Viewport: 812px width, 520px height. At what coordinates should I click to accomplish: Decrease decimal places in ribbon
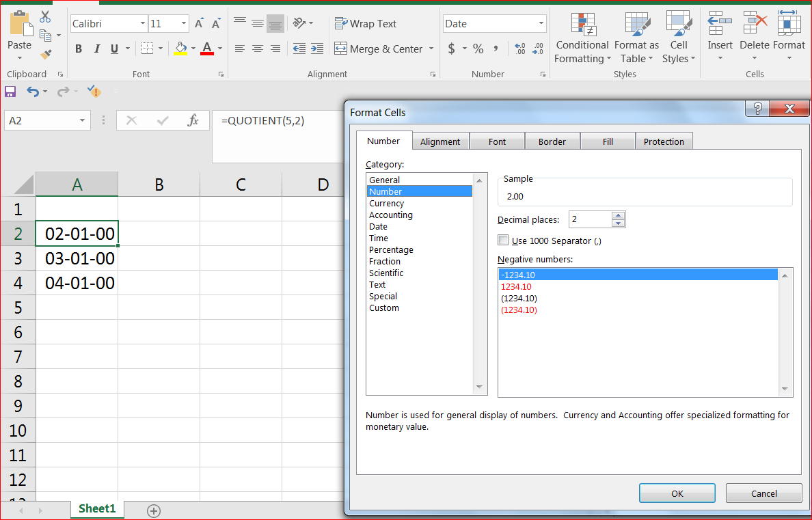point(538,49)
